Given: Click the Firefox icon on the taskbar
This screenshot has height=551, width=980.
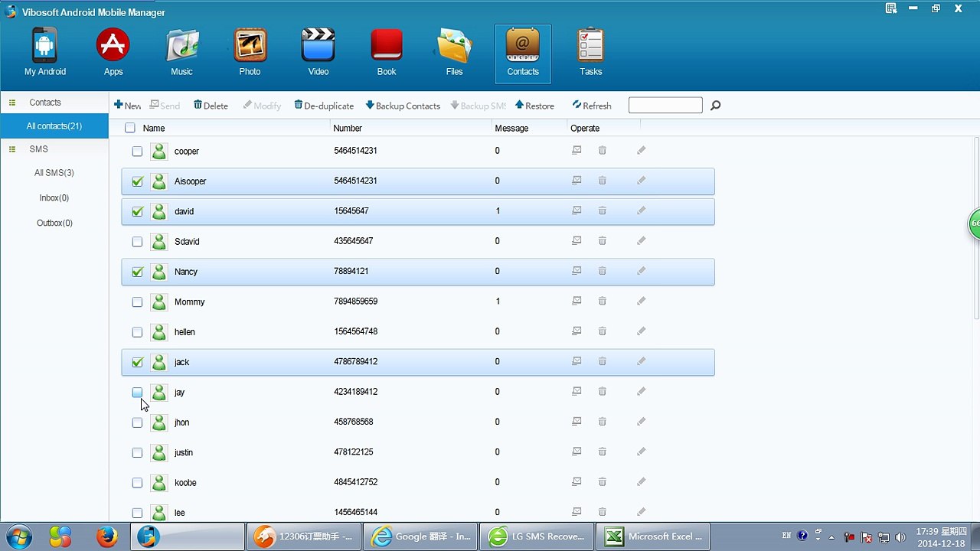Looking at the screenshot, I should tap(107, 536).
